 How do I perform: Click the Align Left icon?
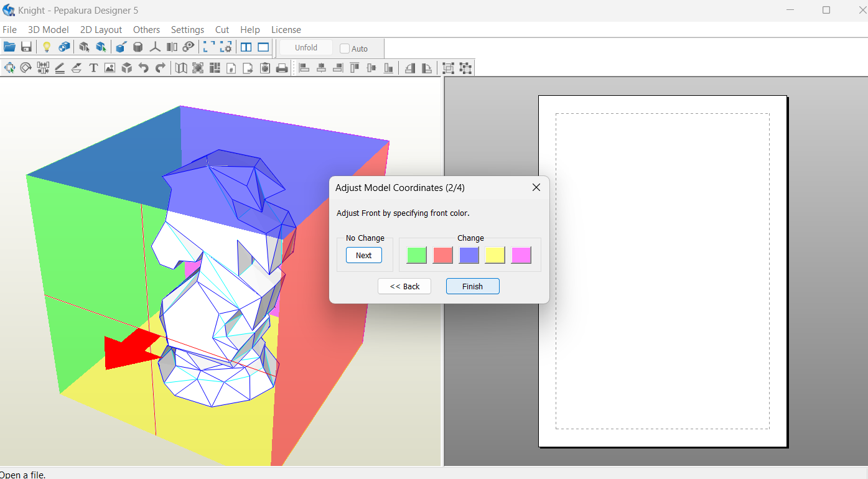click(x=304, y=68)
